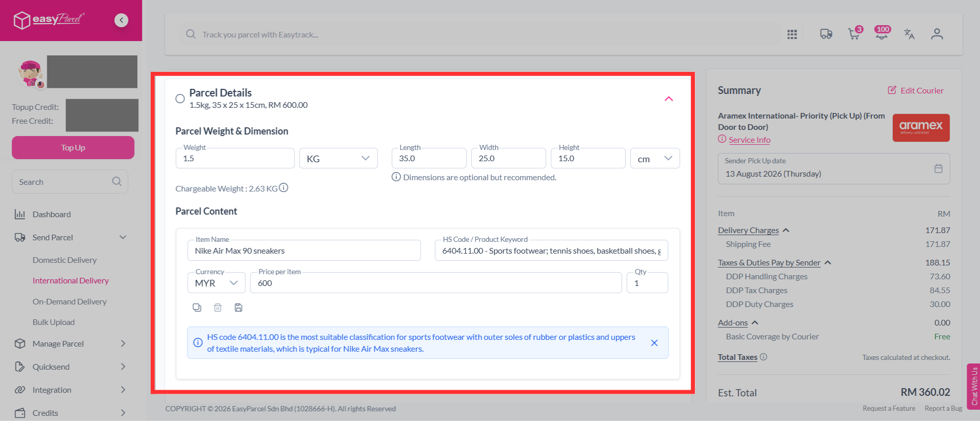This screenshot has height=421, width=980.
Task: Click the Weight input field
Action: point(235,158)
